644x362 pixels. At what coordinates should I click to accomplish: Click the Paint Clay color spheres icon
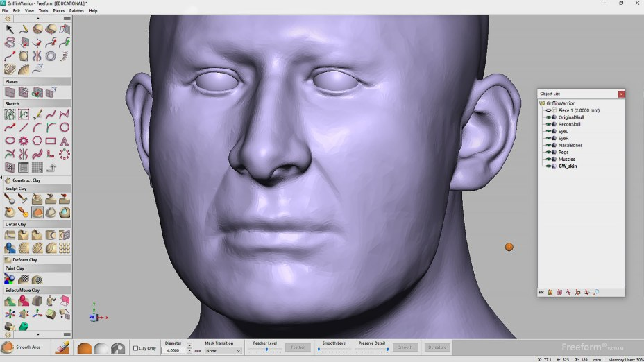pyautogui.click(x=10, y=279)
